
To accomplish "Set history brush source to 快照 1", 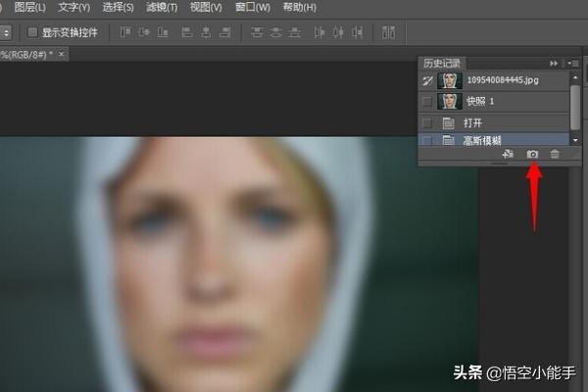I will coord(426,101).
